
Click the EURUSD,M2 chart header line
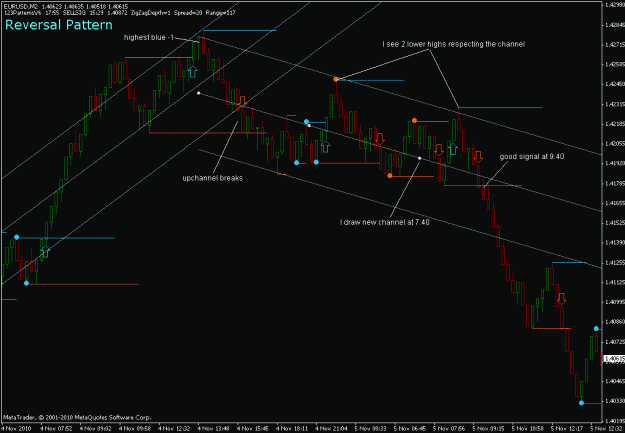pos(66,7)
